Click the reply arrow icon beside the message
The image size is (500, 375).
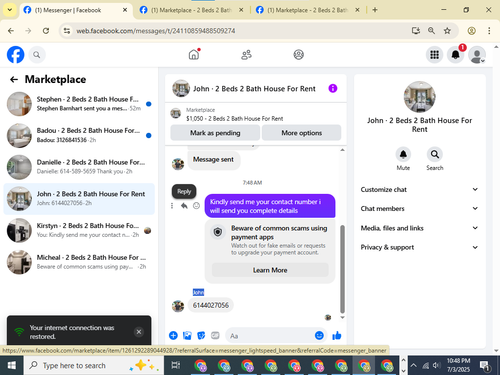click(x=184, y=206)
